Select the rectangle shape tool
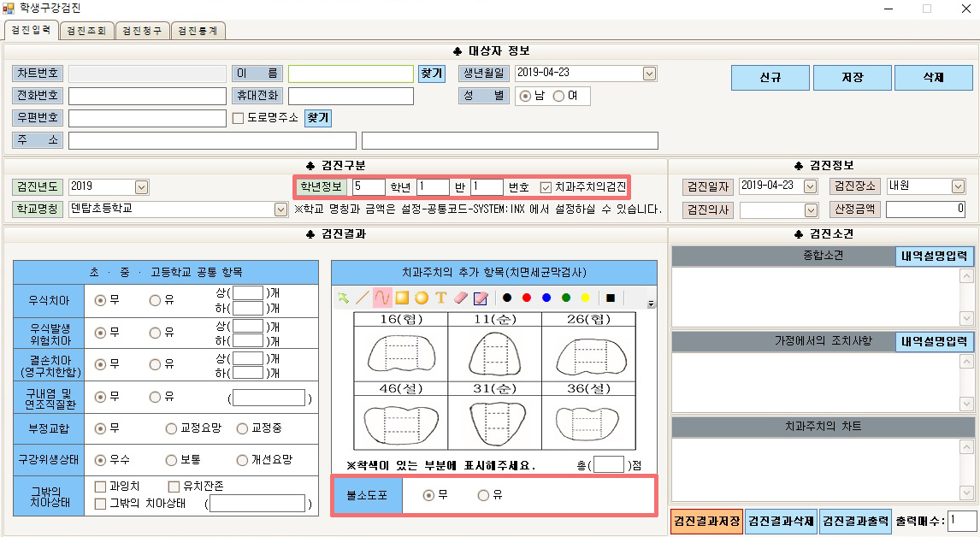Image resolution: width=980 pixels, height=537 pixels. click(x=402, y=298)
